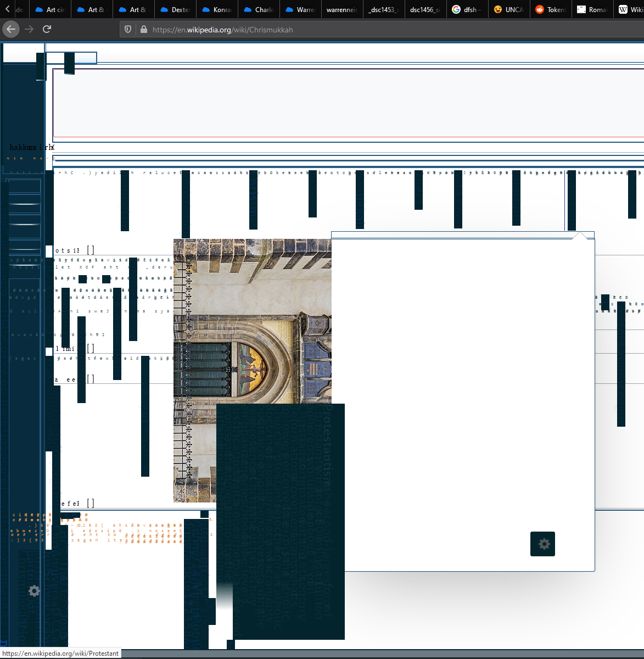Switch to the Google dfsh tab
The width and height of the screenshot is (644, 659).
click(467, 9)
